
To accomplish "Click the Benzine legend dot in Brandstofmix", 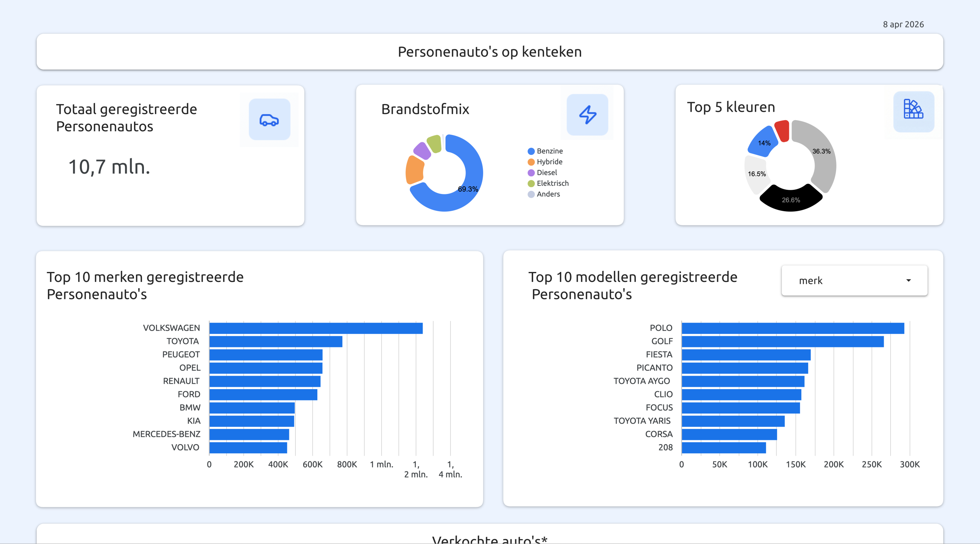I will pyautogui.click(x=531, y=151).
